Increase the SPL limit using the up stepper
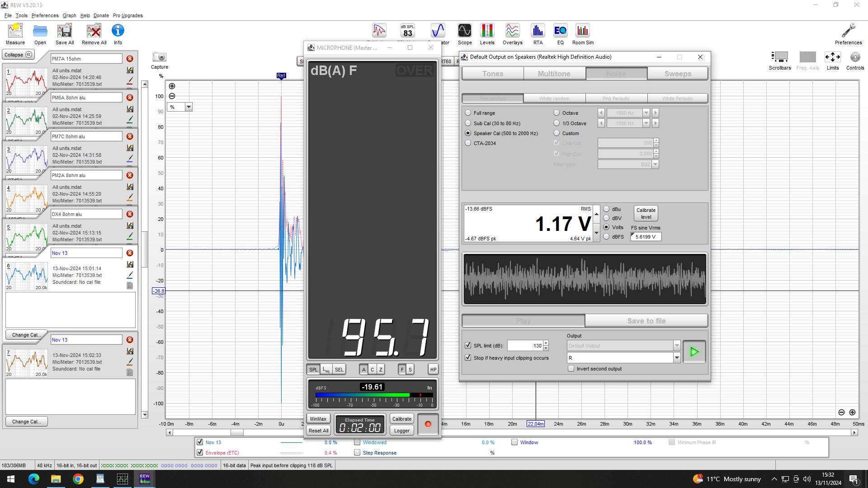The height and width of the screenshot is (488, 868). click(545, 343)
